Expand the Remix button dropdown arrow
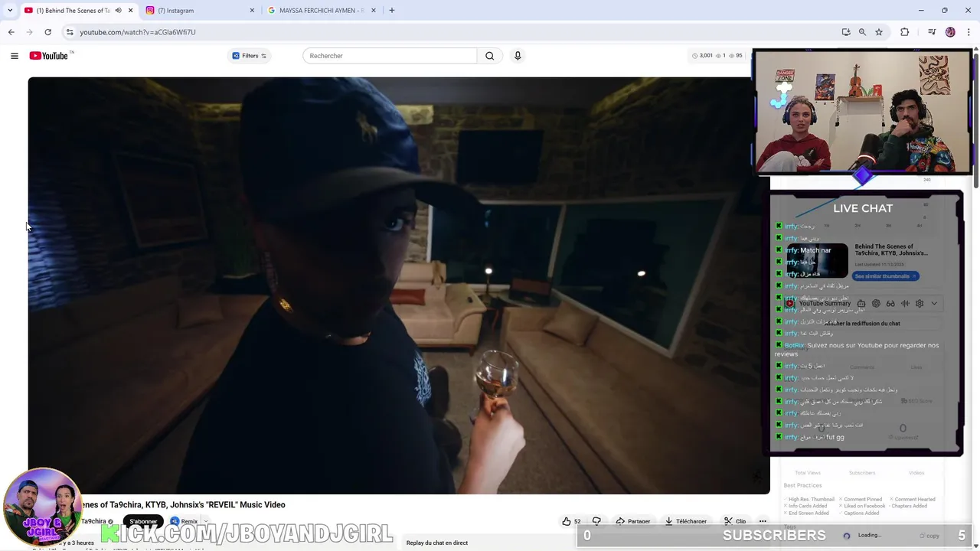Screen dimensions: 980x551 205,521
